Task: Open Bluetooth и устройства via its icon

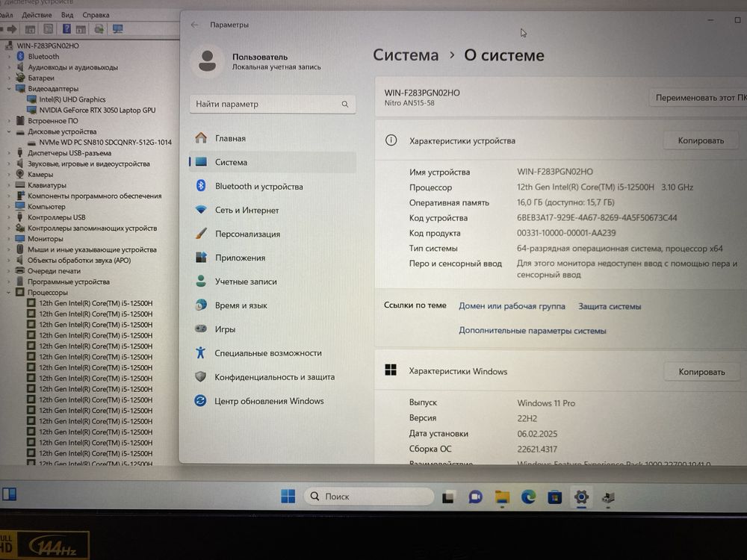Action: [201, 186]
